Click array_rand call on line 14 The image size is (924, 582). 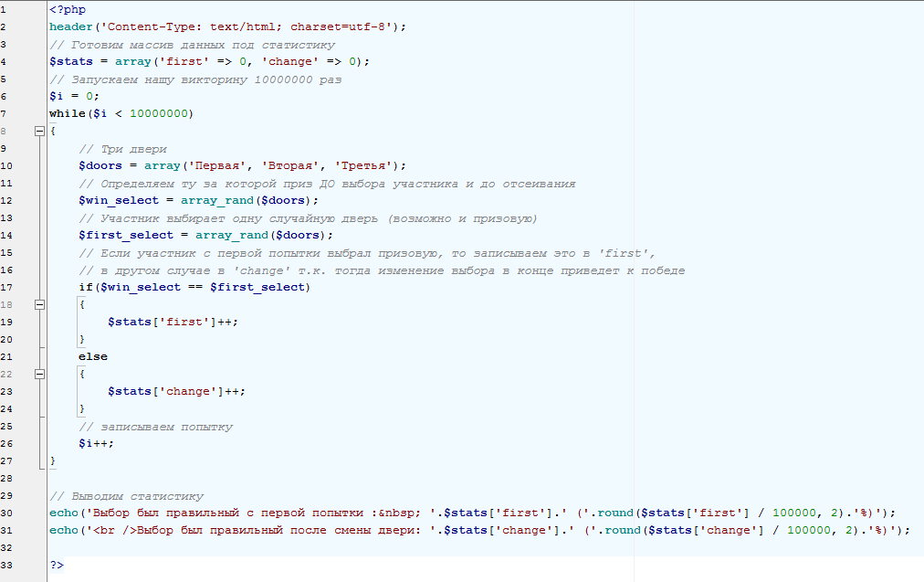232,236
